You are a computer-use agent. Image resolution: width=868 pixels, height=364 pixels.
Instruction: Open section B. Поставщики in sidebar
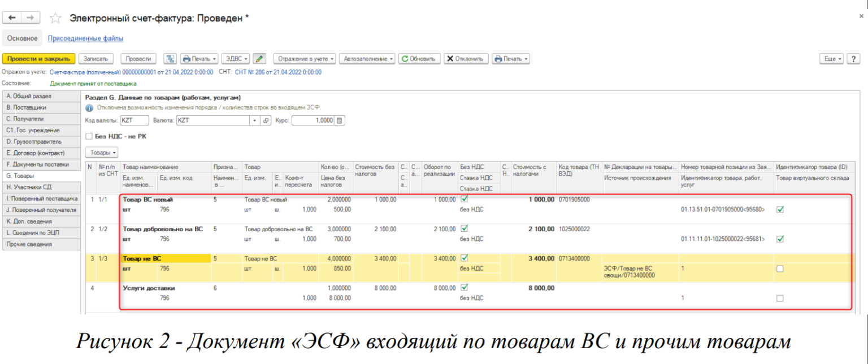[x=41, y=107]
